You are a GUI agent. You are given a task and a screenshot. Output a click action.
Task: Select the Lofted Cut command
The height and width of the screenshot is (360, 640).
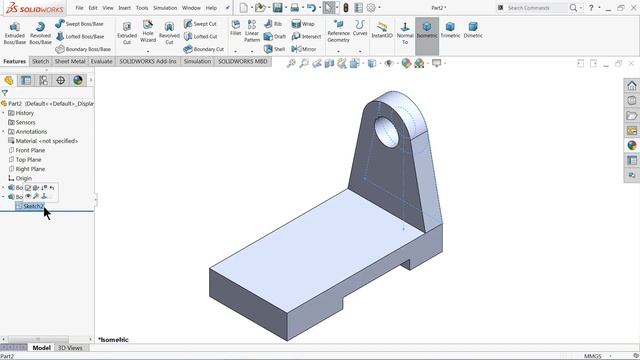point(200,36)
